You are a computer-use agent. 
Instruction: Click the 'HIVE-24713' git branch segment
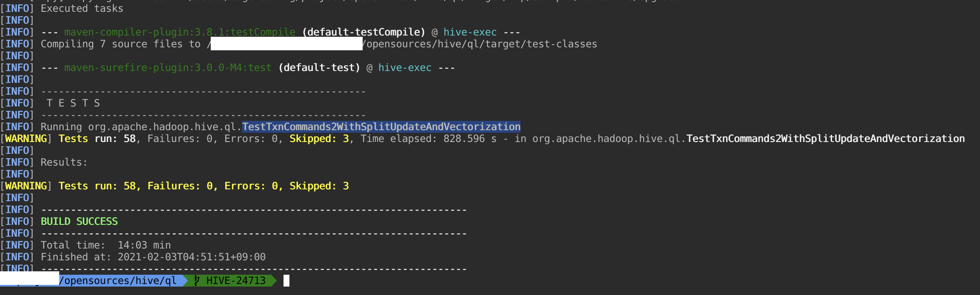click(236, 281)
